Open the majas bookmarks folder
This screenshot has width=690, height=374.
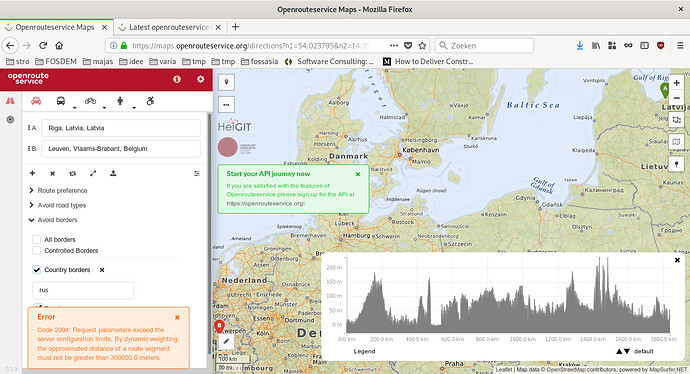coord(98,62)
